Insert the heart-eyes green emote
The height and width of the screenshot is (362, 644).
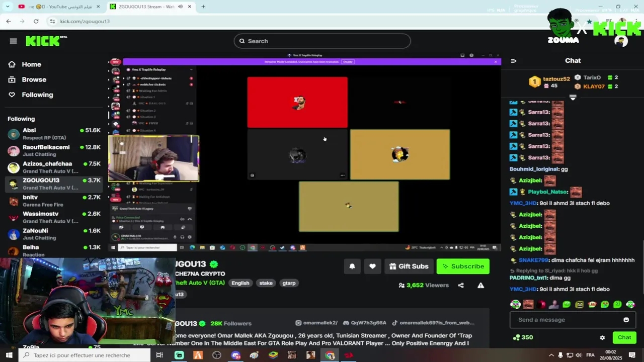click(605, 304)
